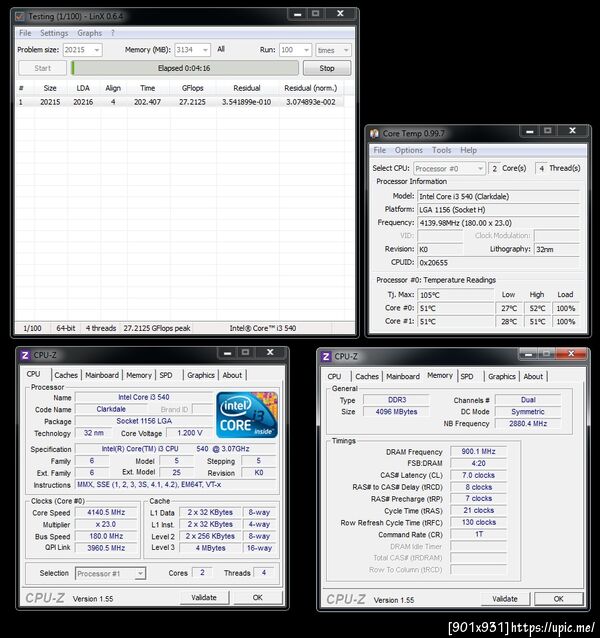Open the Tools menu in Core Temp
This screenshot has height=638, width=600.
coord(441,150)
